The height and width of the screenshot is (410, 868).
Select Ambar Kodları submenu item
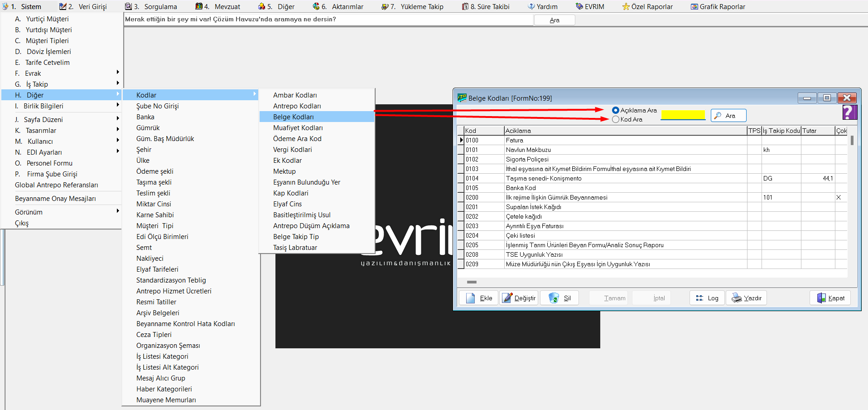pos(317,95)
